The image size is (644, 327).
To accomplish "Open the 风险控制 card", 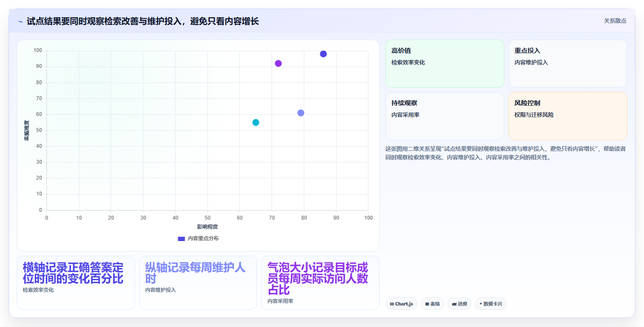I will [x=567, y=116].
